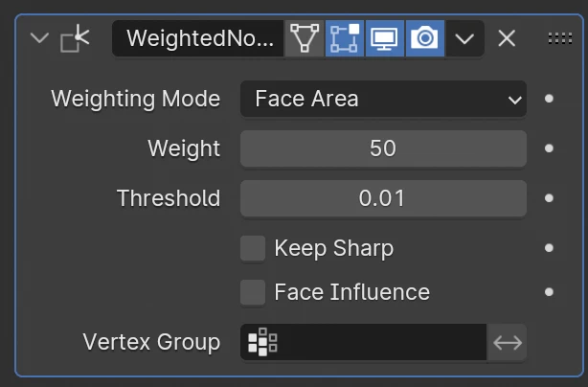Toggle modifier display in Edit Mode
The image size is (588, 387).
345,38
